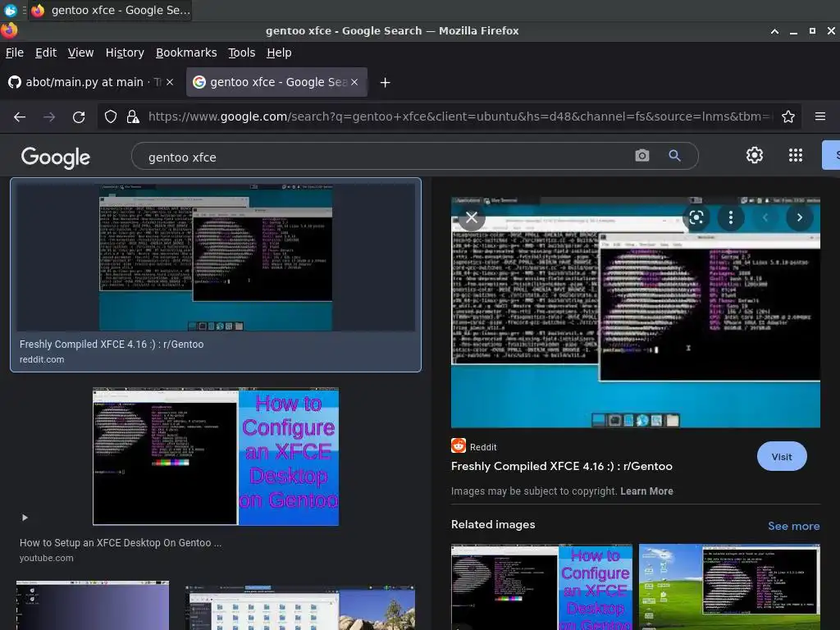Show site security via the padlock icon
This screenshot has height=630, width=840.
[x=133, y=116]
